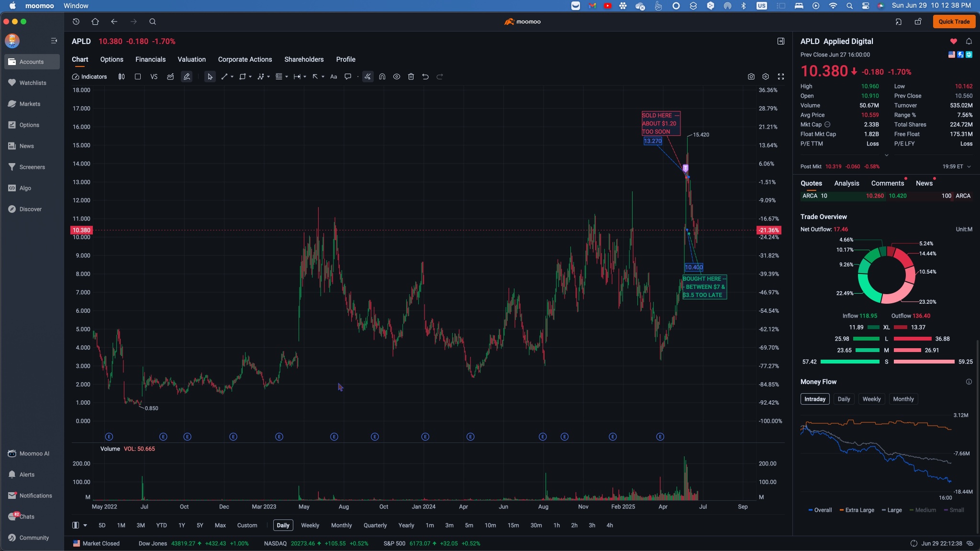The width and height of the screenshot is (980, 551).
Task: Toggle the continuous drawing mode icon
Action: tap(367, 77)
